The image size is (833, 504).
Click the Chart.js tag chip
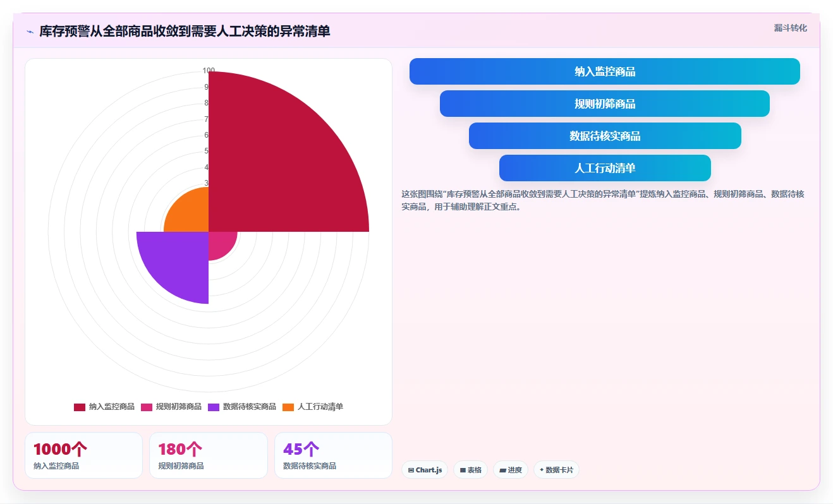(x=425, y=470)
